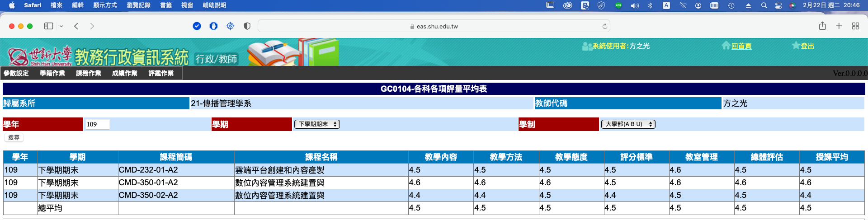Click the Safari share icon
This screenshot has width=868, height=220.
pyautogui.click(x=822, y=26)
